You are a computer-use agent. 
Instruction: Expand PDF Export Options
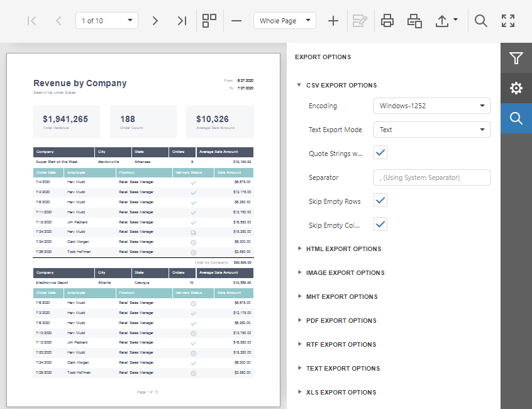(341, 320)
